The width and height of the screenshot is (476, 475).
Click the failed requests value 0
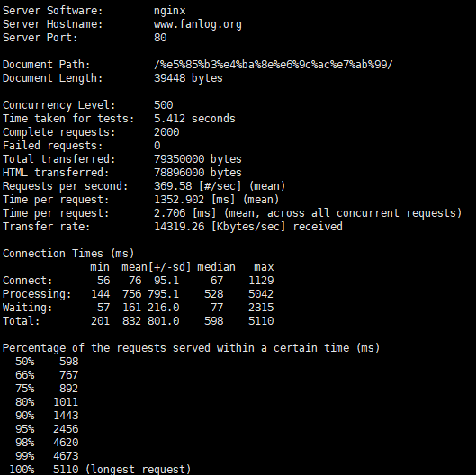coord(157,146)
